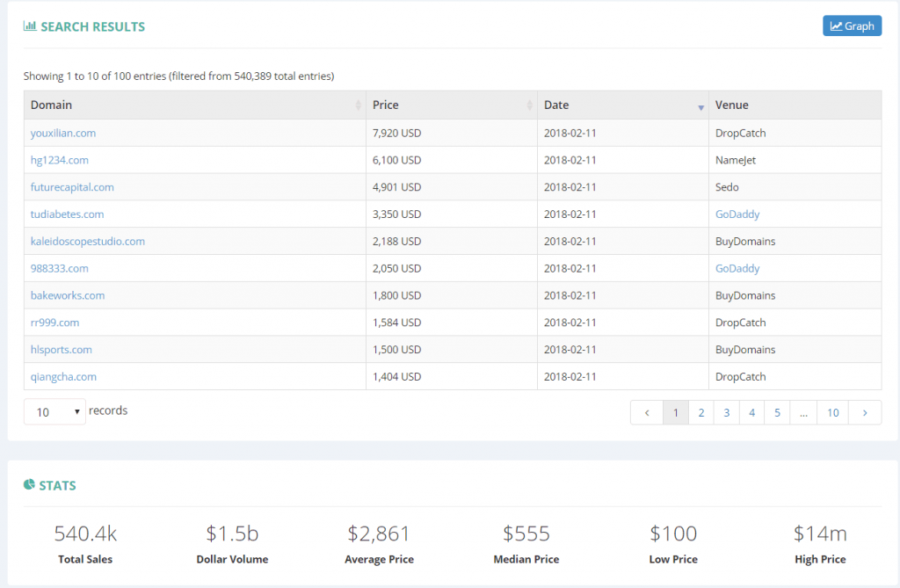The width and height of the screenshot is (900, 588).
Task: Open the records-per-page dropdown
Action: click(x=54, y=411)
